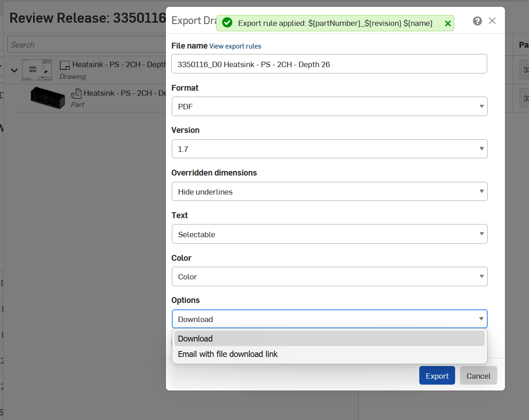The width and height of the screenshot is (529, 420).
Task: Open the View export rules link
Action: pyautogui.click(x=235, y=46)
